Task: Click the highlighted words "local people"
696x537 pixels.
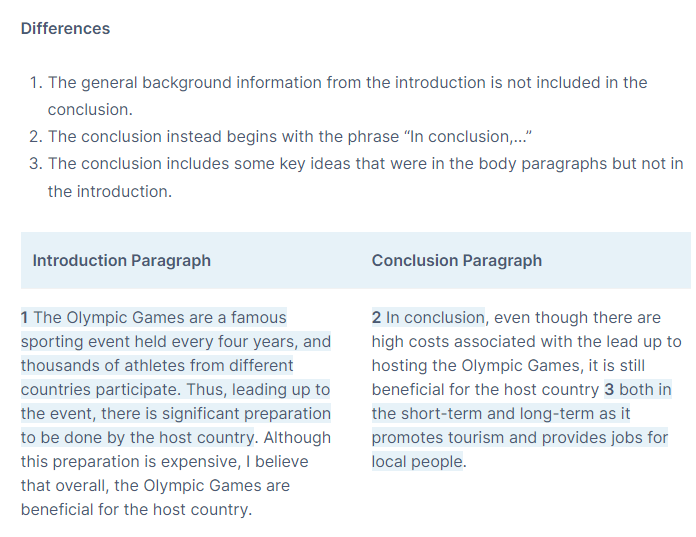Action: [417, 462]
